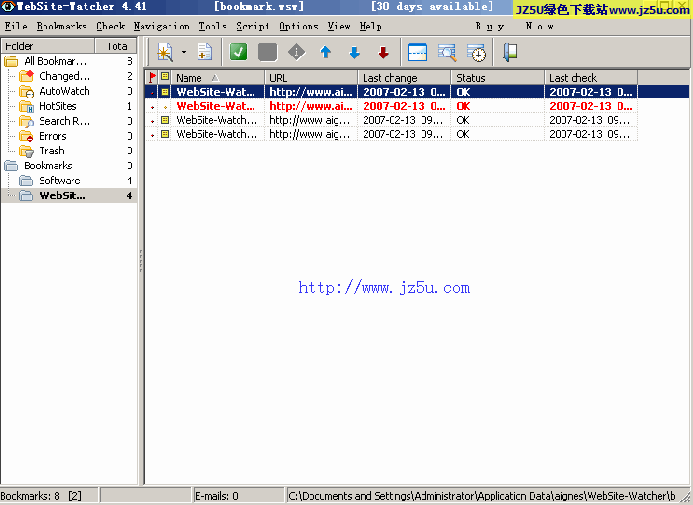Image resolution: width=693 pixels, height=505 pixels.
Task: Click the gray square Stop toolbar icon
Action: (x=267, y=53)
